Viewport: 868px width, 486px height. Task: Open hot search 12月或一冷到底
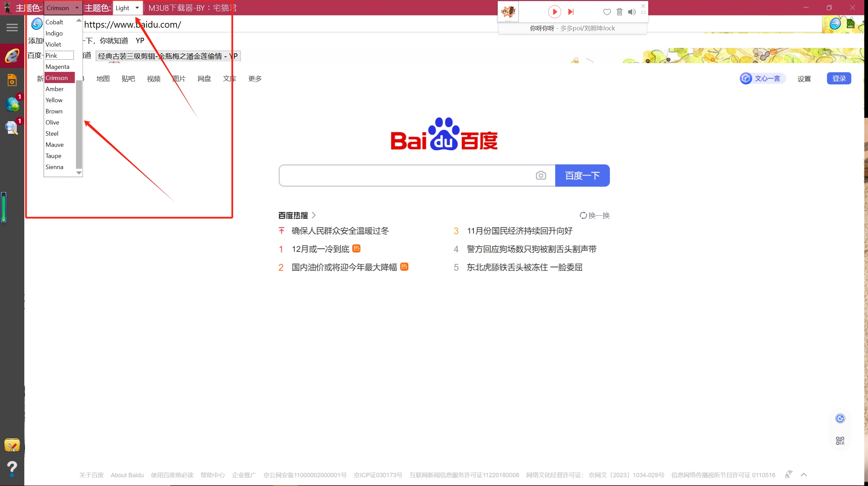[320, 249]
